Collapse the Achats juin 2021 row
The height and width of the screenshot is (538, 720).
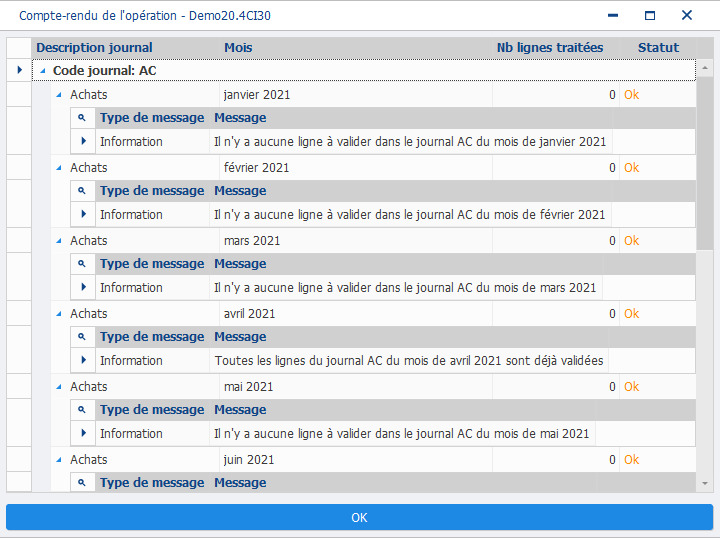tap(59, 460)
